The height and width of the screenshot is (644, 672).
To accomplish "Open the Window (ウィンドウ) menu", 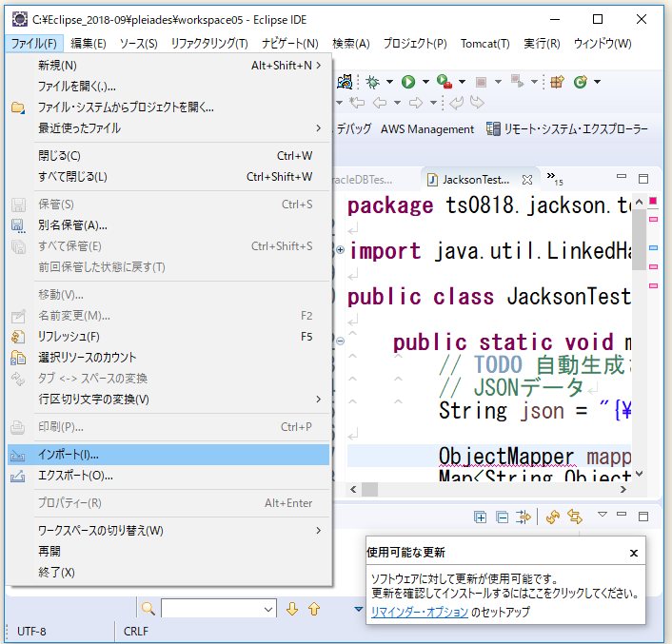I will pos(603,44).
